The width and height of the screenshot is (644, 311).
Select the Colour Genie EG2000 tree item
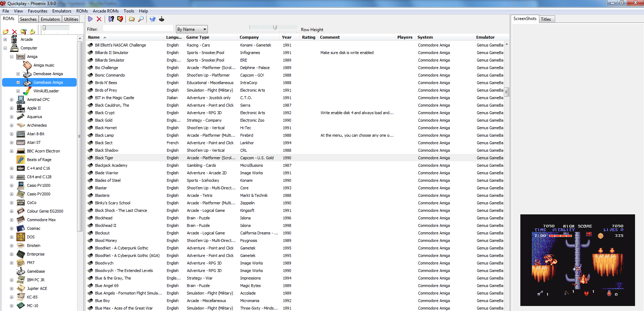pos(45,211)
